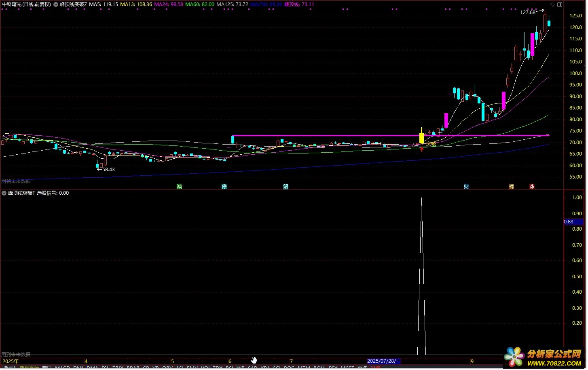Open the 更多 indicators list
The image size is (588, 370).
pyautogui.click(x=362, y=368)
